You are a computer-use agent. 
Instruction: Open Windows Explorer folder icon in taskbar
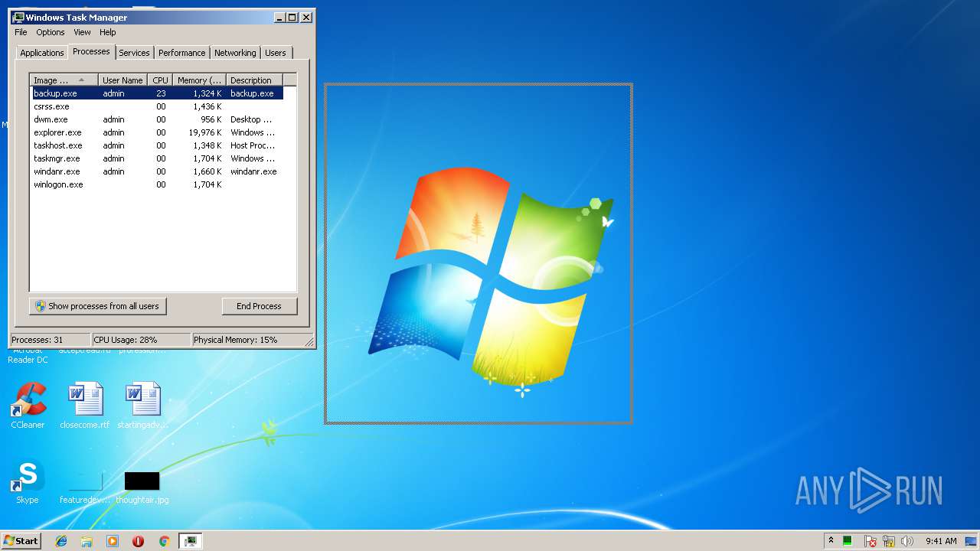87,541
